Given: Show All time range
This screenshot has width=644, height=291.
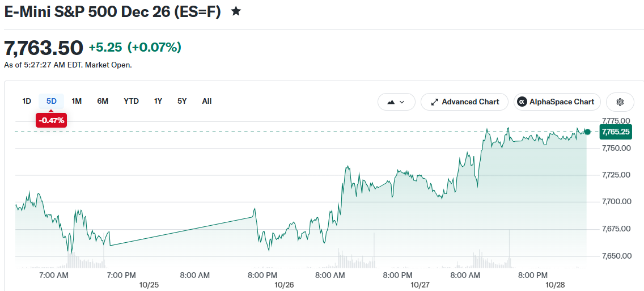Looking at the screenshot, I should point(207,101).
